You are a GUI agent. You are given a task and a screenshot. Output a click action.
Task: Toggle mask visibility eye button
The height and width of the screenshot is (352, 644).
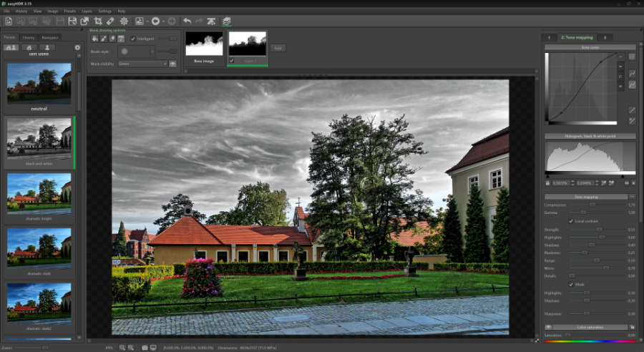click(x=172, y=64)
